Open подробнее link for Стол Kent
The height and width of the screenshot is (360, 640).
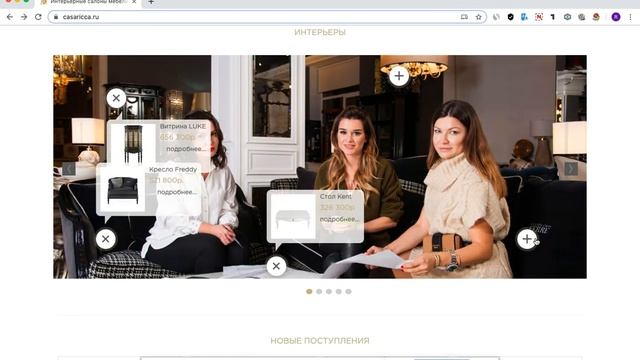(x=340, y=219)
